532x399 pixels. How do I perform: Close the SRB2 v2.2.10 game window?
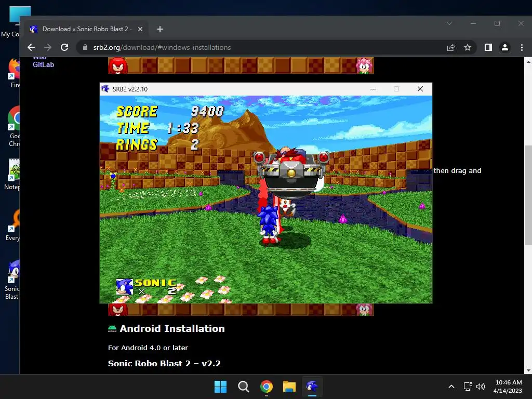pyautogui.click(x=420, y=89)
